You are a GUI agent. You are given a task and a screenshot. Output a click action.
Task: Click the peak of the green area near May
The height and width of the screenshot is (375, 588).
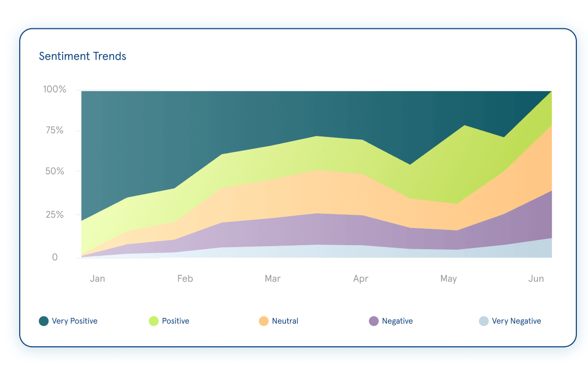[x=463, y=131]
